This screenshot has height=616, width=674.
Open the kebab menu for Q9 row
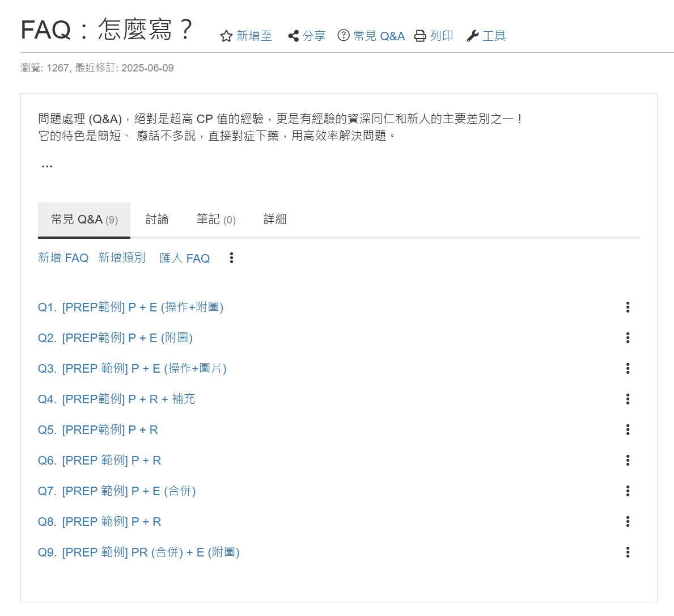click(x=628, y=552)
